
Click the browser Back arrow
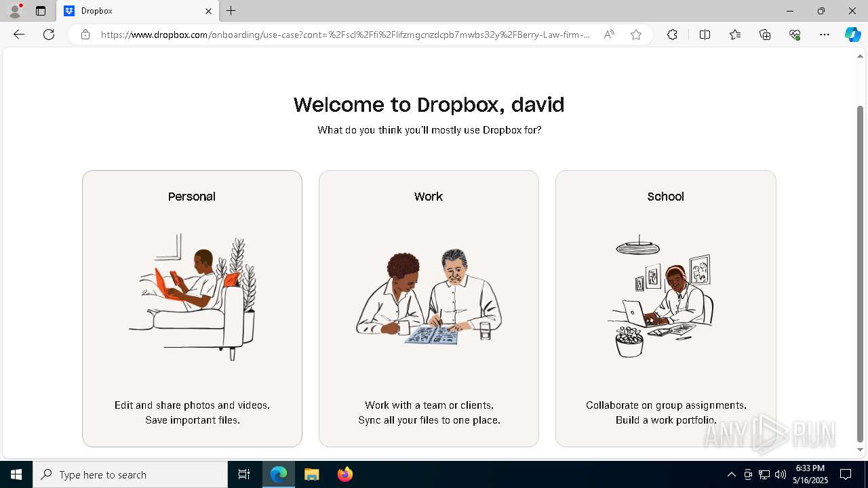pos(19,35)
